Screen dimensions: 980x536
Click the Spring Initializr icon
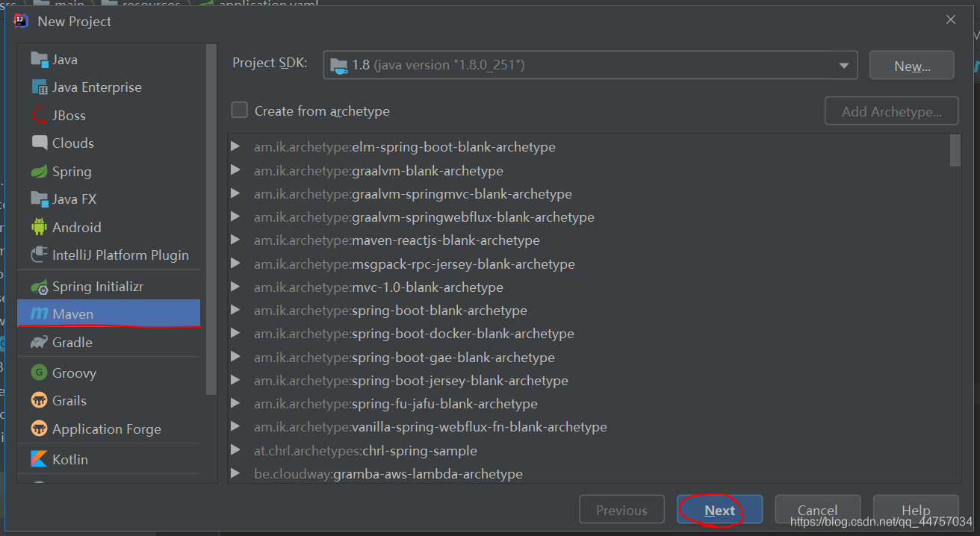(x=39, y=287)
